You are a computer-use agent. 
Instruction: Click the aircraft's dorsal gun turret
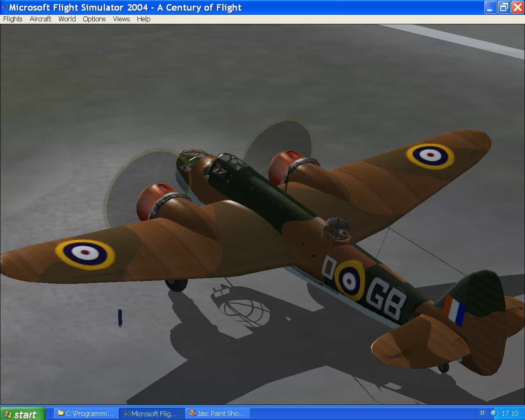point(337,229)
